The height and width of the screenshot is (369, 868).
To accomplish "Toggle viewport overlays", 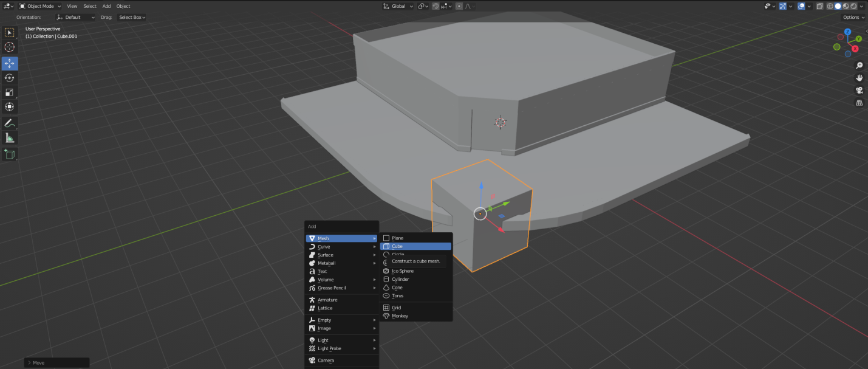I will 801,6.
